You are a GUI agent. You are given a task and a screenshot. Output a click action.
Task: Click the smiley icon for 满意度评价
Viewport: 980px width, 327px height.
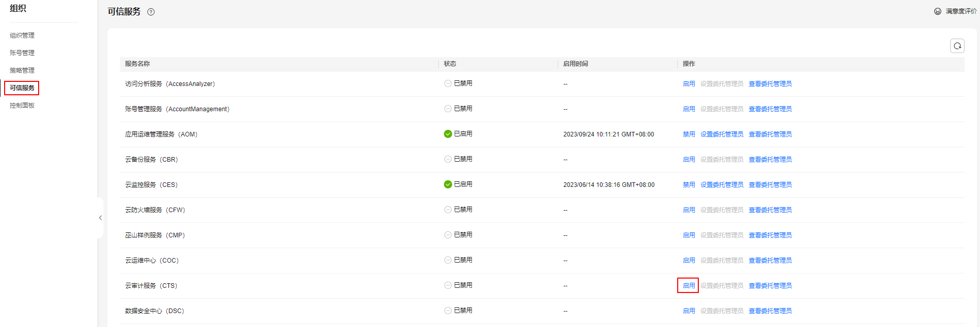[938, 11]
